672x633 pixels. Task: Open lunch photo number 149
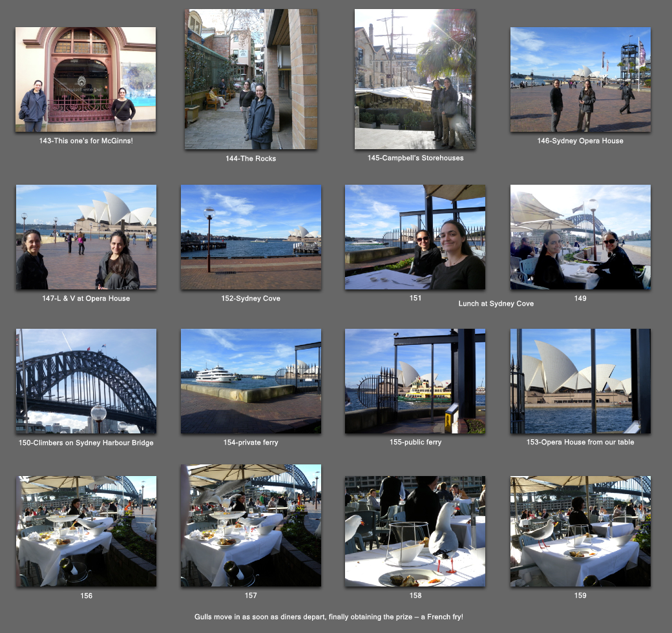580,237
